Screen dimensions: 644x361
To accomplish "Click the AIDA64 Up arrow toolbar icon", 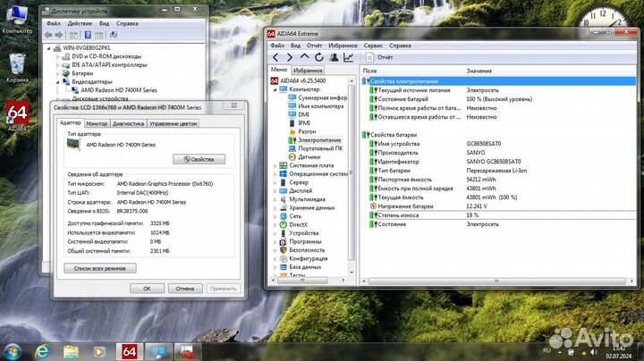I will coord(304,57).
